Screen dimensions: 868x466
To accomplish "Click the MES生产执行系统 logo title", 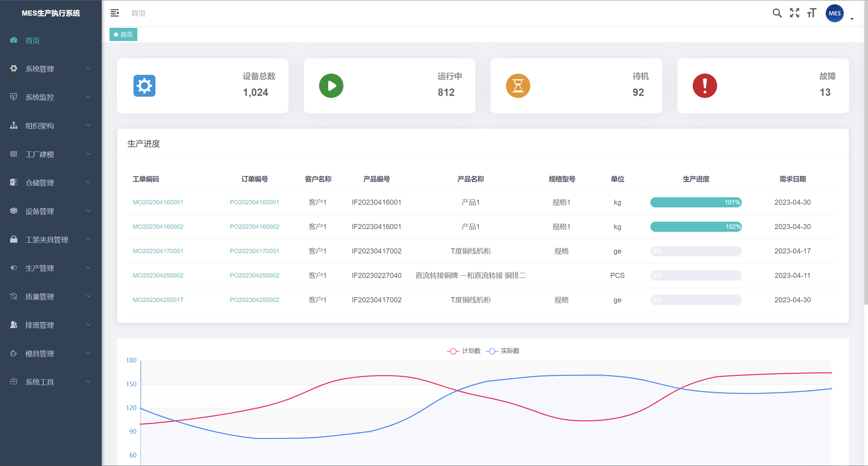I will coord(51,13).
